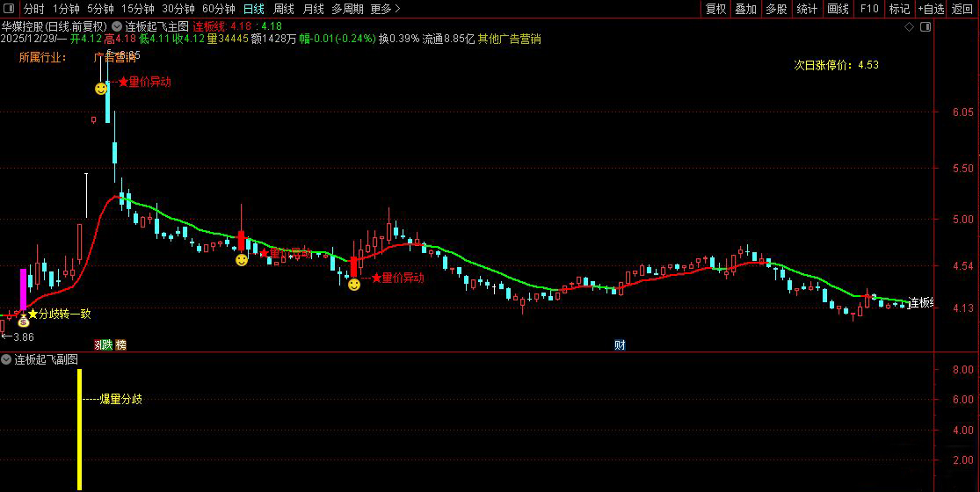Click the 流通8.85亿 value
Image resolution: width=980 pixels, height=492 pixels.
click(449, 39)
